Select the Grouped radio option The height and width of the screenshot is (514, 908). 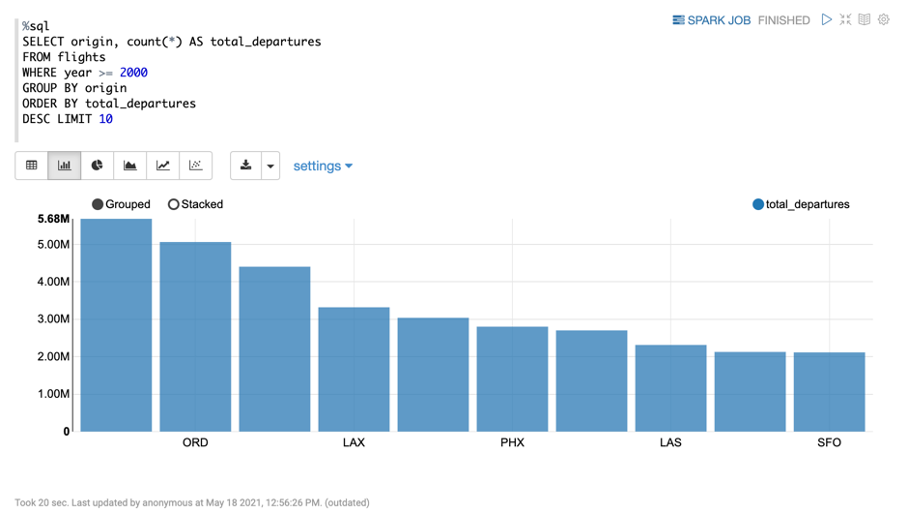coord(121,204)
